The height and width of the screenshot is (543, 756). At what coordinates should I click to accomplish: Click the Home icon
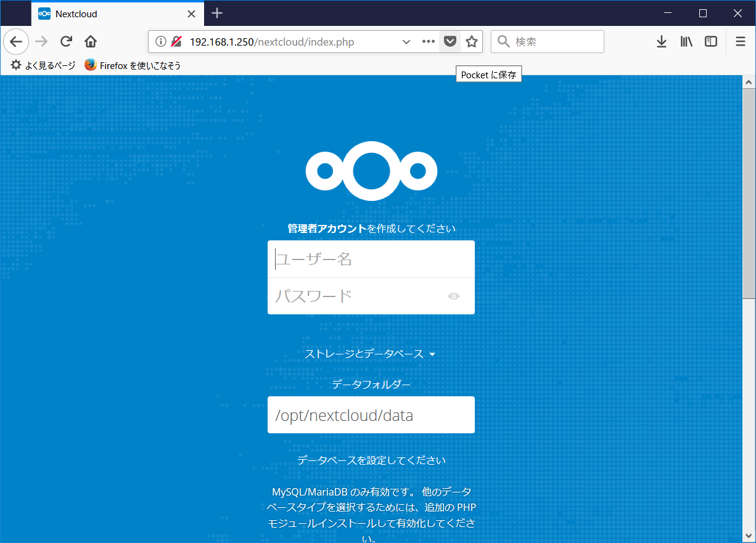[x=90, y=41]
